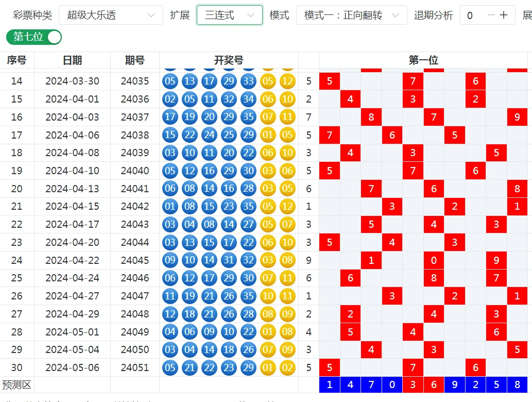Click date 2024-04-20 in row 23
This screenshot has width=532, height=402.
click(x=72, y=242)
